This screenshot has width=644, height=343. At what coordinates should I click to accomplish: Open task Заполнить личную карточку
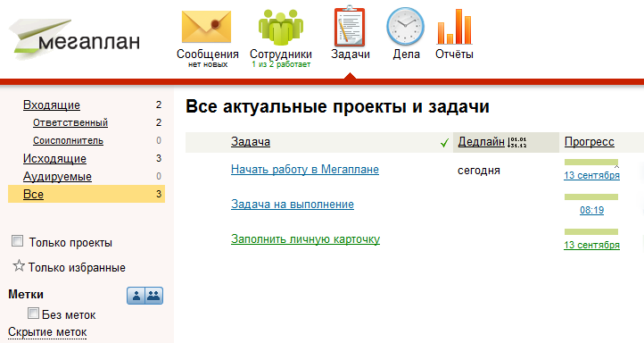[x=305, y=239]
